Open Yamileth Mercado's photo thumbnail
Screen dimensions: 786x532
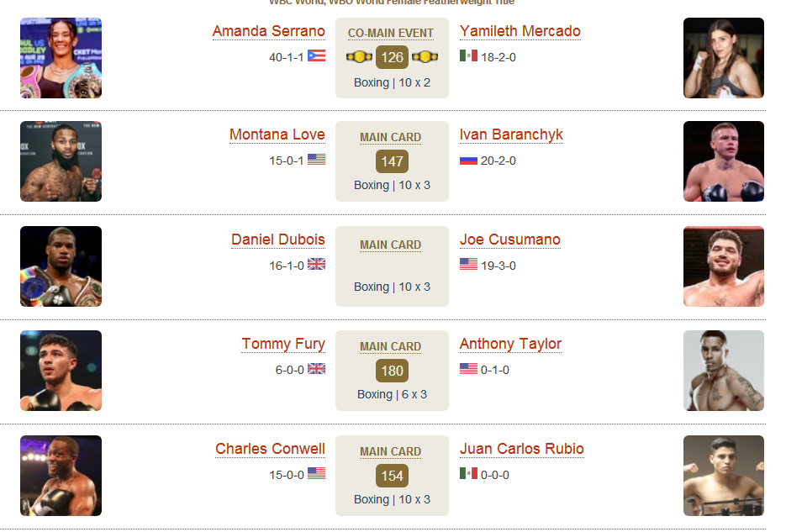point(724,58)
